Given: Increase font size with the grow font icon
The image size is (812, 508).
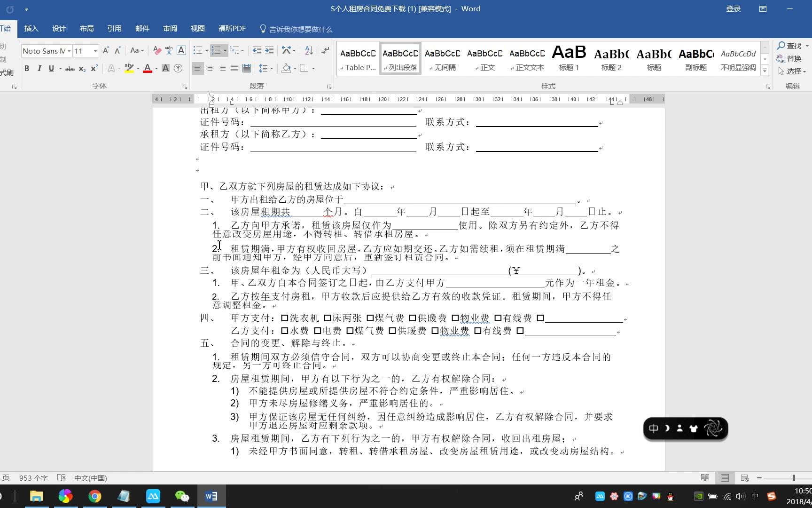Looking at the screenshot, I should 106,50.
